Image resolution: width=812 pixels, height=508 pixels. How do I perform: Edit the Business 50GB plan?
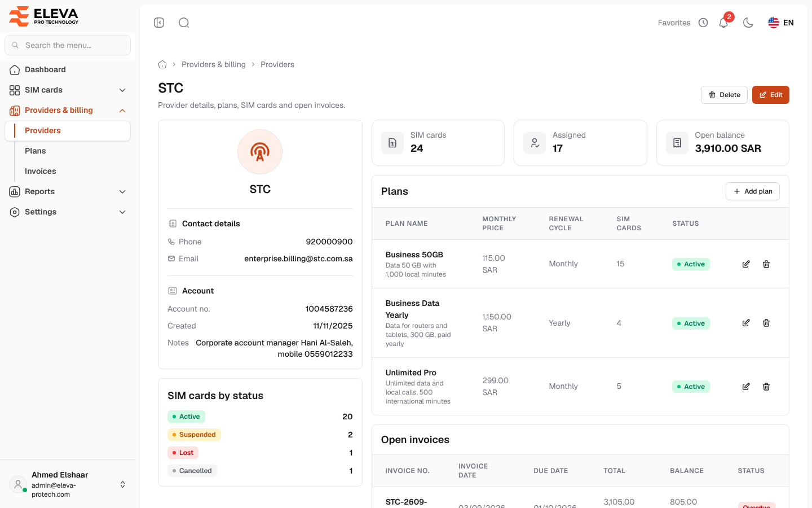pos(746,264)
